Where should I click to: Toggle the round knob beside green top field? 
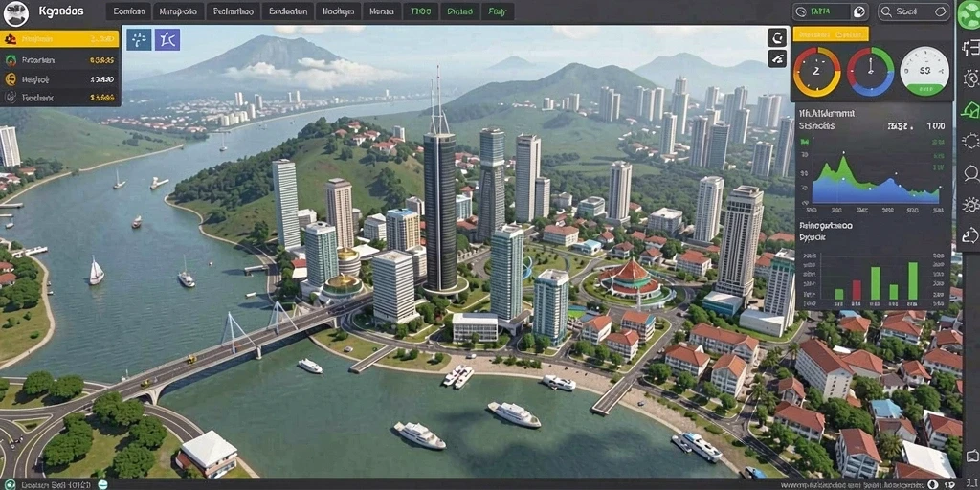(858, 11)
